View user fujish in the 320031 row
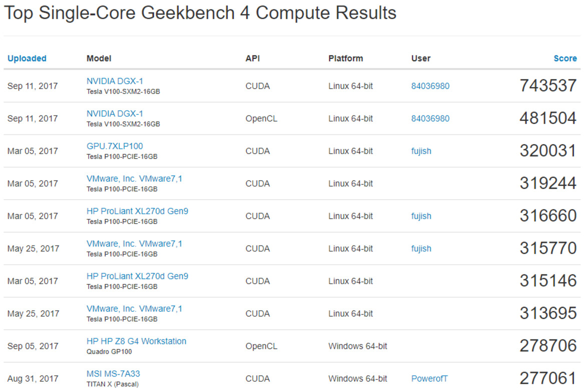This screenshot has height=392, width=585. (421, 151)
